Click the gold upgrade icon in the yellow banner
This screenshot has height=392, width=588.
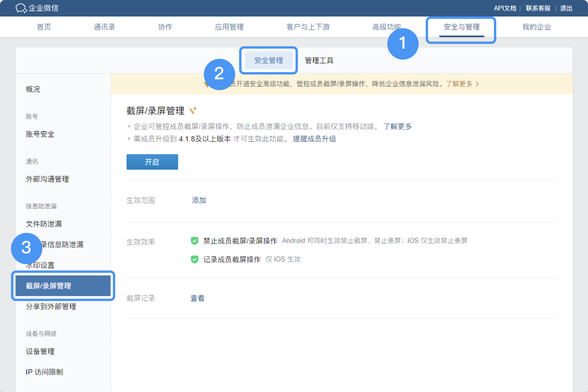click(x=207, y=84)
